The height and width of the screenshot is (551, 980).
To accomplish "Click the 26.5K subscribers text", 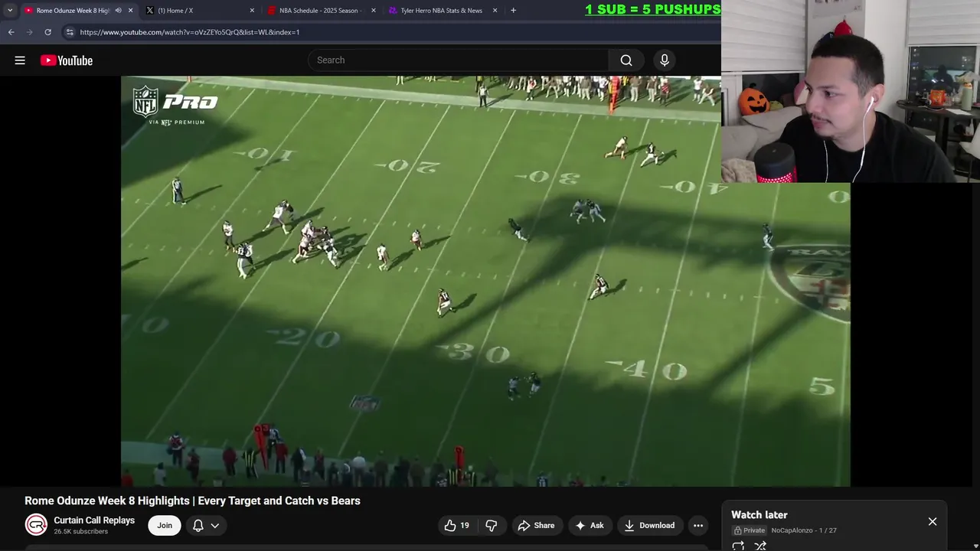I will tap(80, 531).
